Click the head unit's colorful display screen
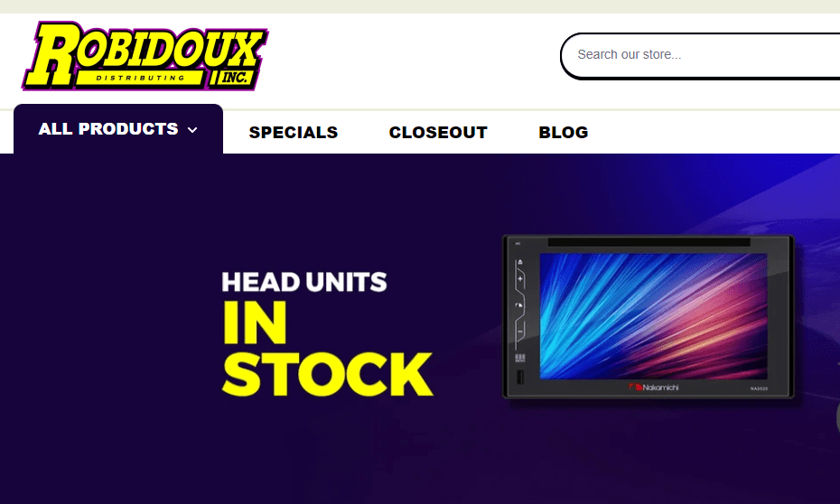840x504 pixels. [x=654, y=316]
